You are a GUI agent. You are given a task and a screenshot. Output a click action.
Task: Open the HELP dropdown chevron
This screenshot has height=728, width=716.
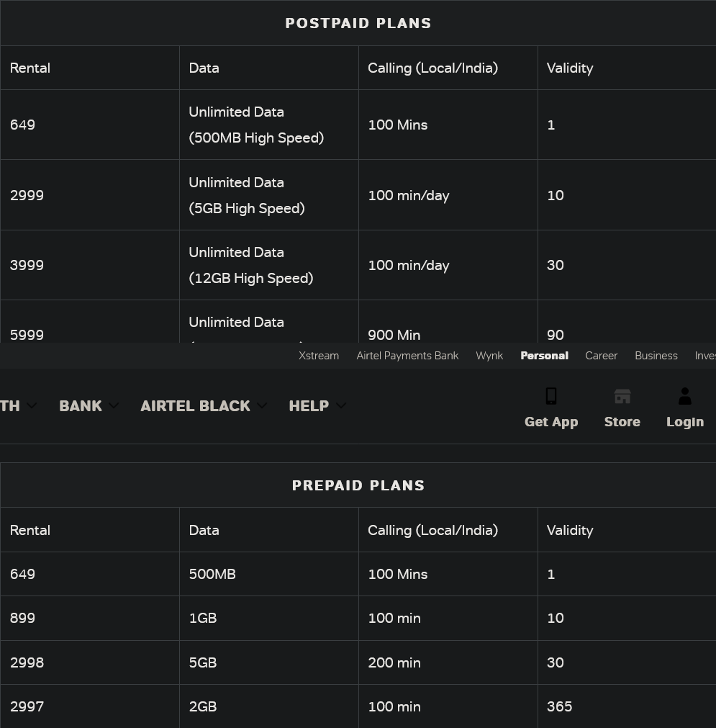click(341, 406)
